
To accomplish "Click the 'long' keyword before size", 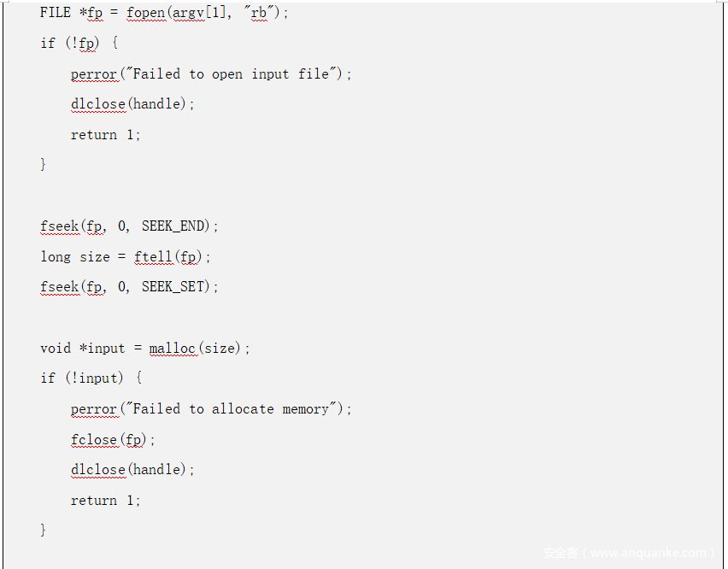I will [56, 256].
